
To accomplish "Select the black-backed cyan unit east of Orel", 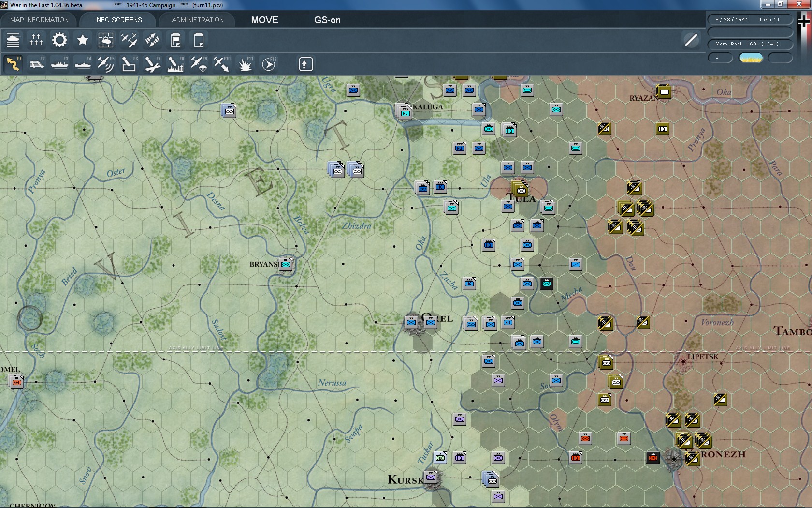I will [547, 284].
